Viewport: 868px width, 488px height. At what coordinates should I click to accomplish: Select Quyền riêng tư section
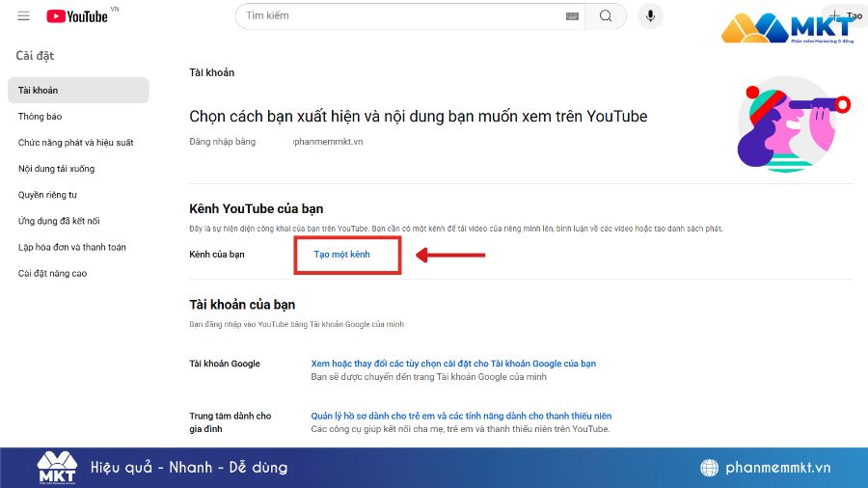pos(47,195)
